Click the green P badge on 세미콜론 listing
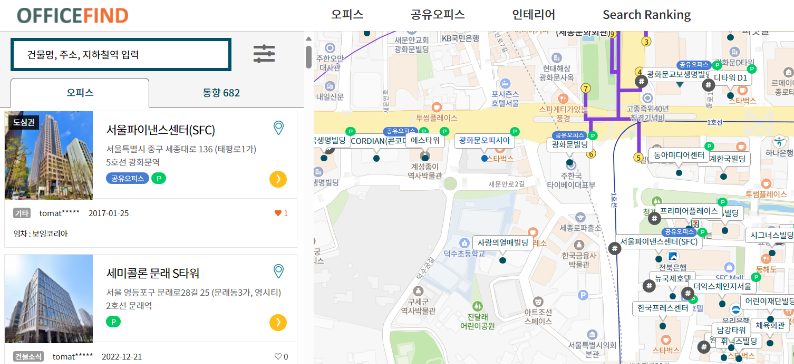This screenshot has width=794, height=364. [x=113, y=321]
